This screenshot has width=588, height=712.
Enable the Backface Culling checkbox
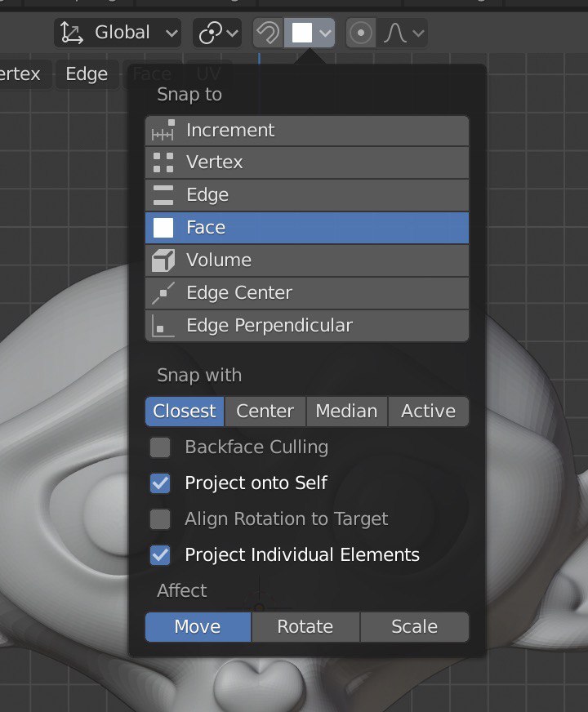point(160,447)
